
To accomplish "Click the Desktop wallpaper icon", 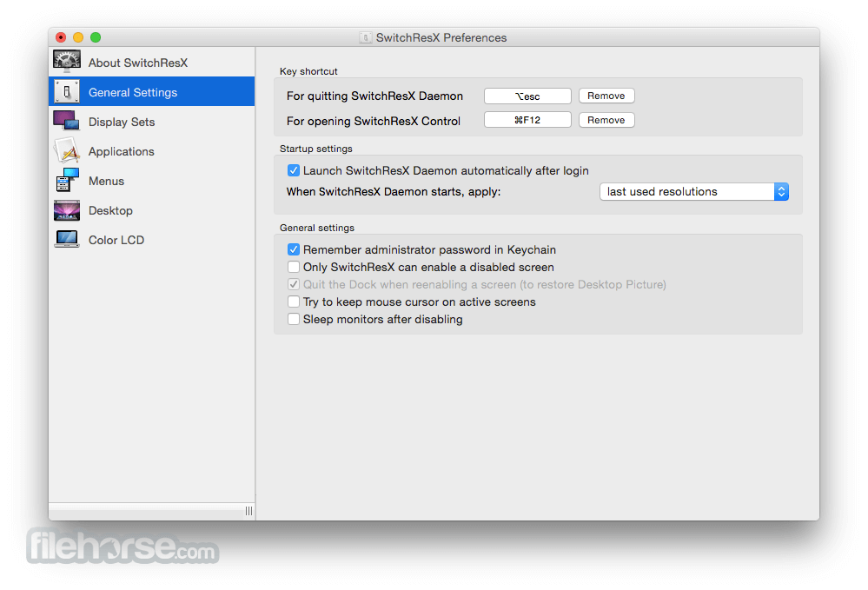I will pyautogui.click(x=66, y=210).
